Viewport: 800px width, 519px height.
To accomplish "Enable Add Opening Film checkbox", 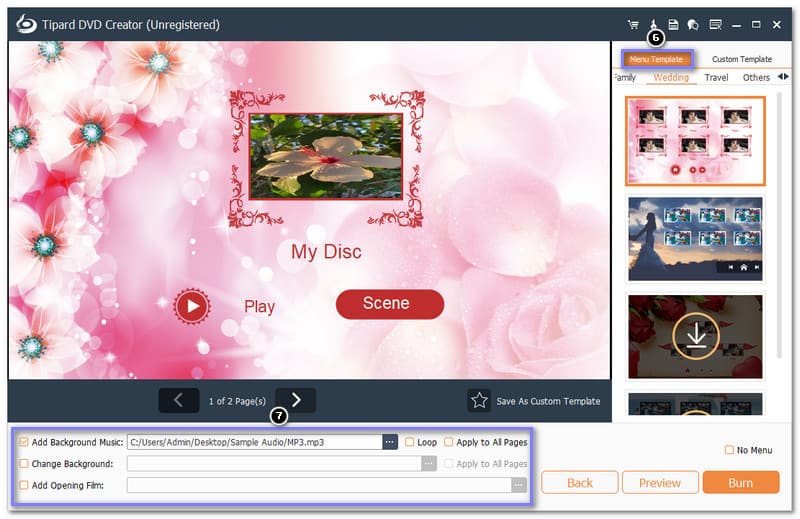I will (23, 485).
